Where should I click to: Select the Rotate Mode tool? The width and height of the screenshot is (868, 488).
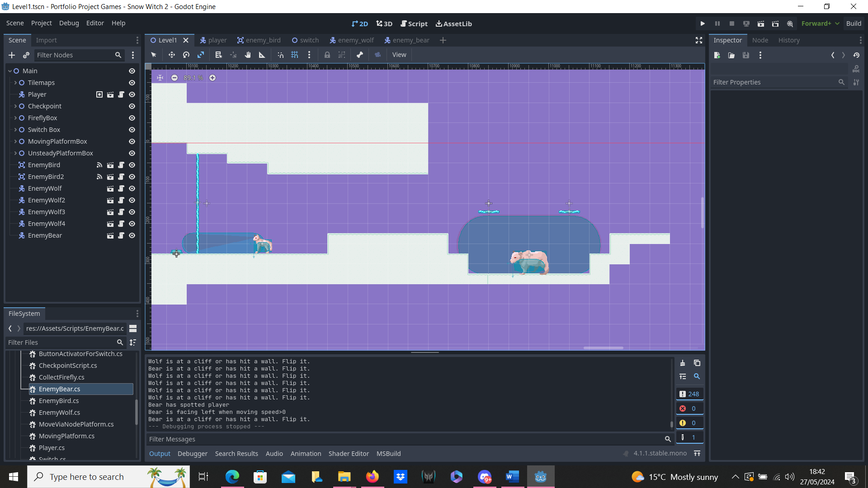(x=186, y=55)
